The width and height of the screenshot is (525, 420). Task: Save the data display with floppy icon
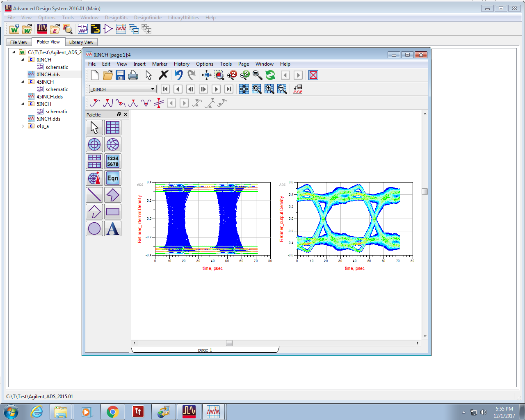pyautogui.click(x=120, y=75)
